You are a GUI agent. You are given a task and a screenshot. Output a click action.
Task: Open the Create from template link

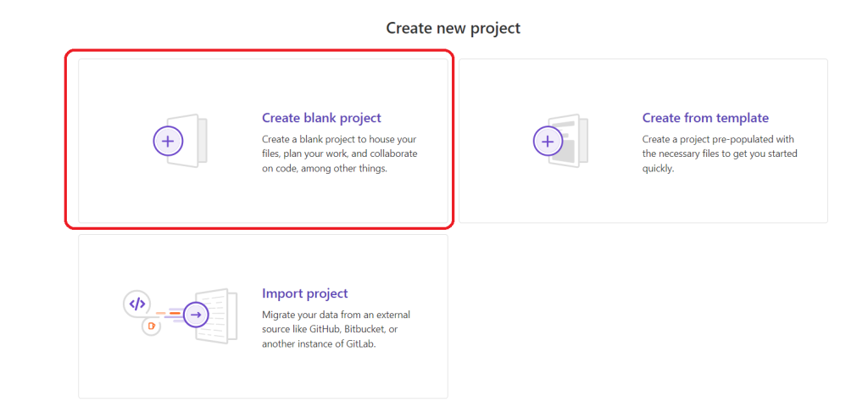coord(705,118)
